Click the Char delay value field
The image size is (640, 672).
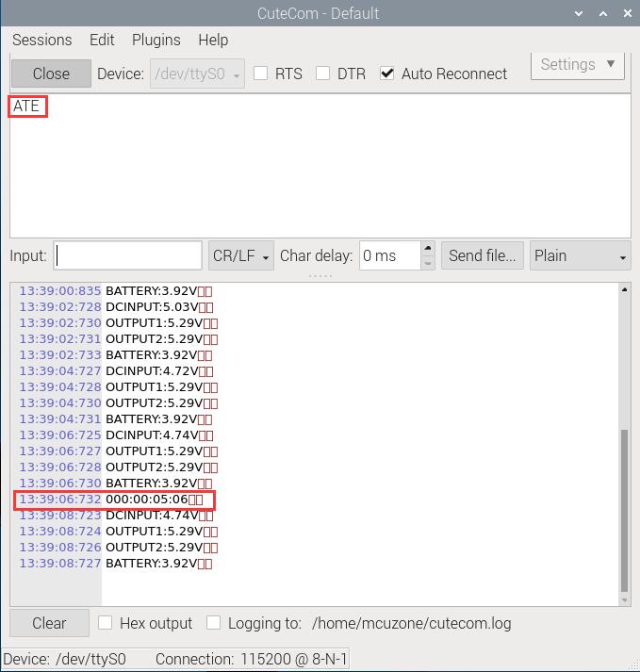(x=389, y=255)
